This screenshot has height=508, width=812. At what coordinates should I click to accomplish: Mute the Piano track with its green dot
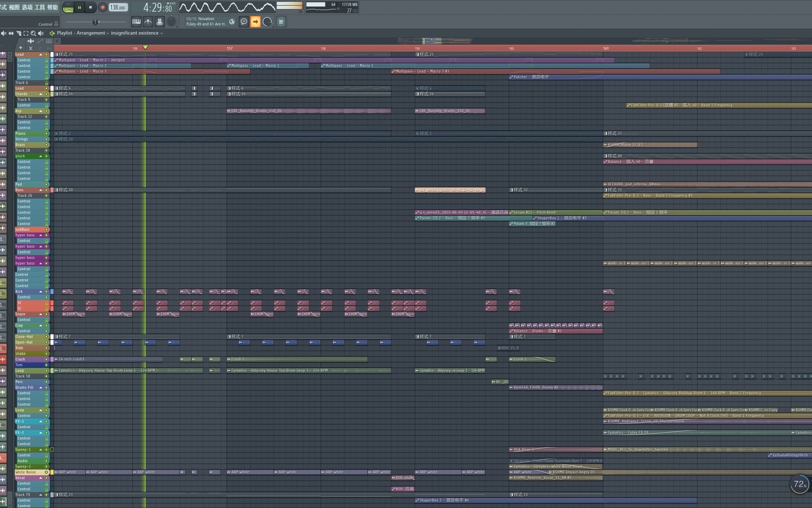pos(46,134)
